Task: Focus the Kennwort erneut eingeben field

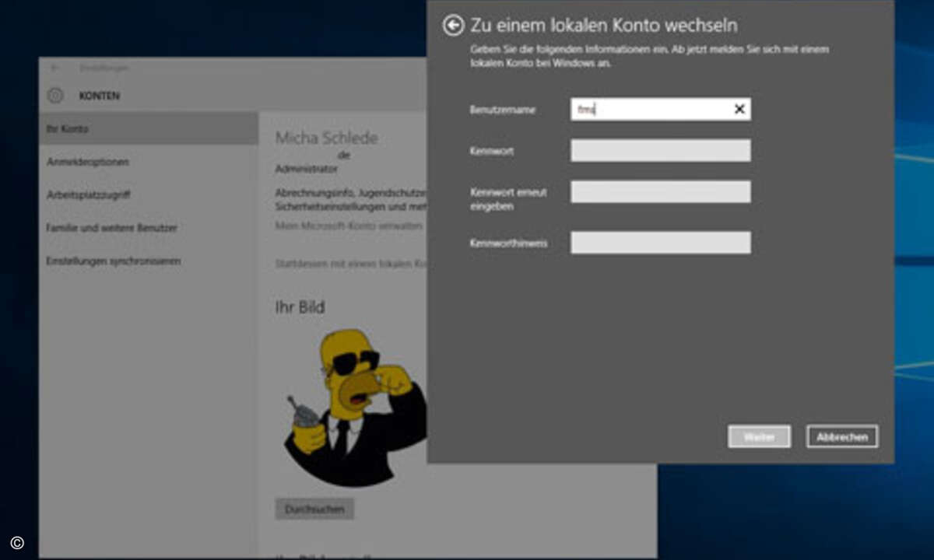Action: coord(660,192)
